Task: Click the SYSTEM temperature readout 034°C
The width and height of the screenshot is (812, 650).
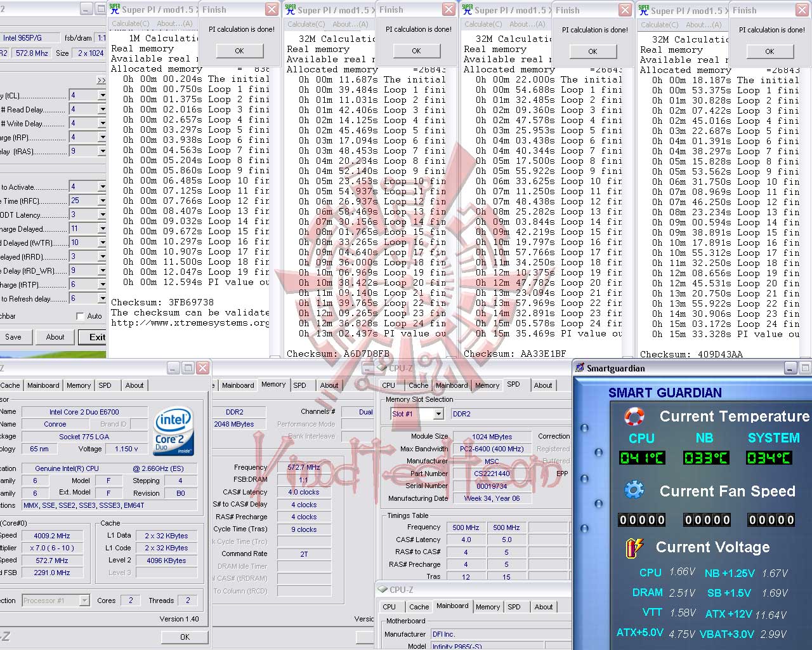Action: (769, 458)
